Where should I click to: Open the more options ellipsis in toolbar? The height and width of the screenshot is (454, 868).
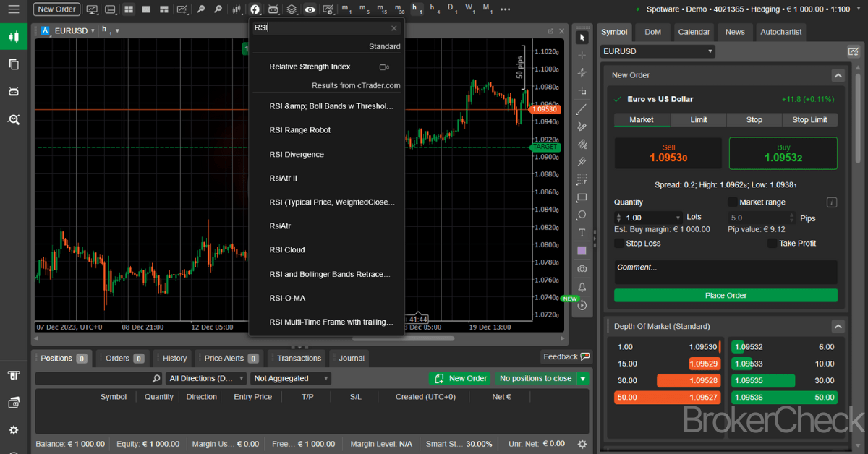tap(505, 9)
